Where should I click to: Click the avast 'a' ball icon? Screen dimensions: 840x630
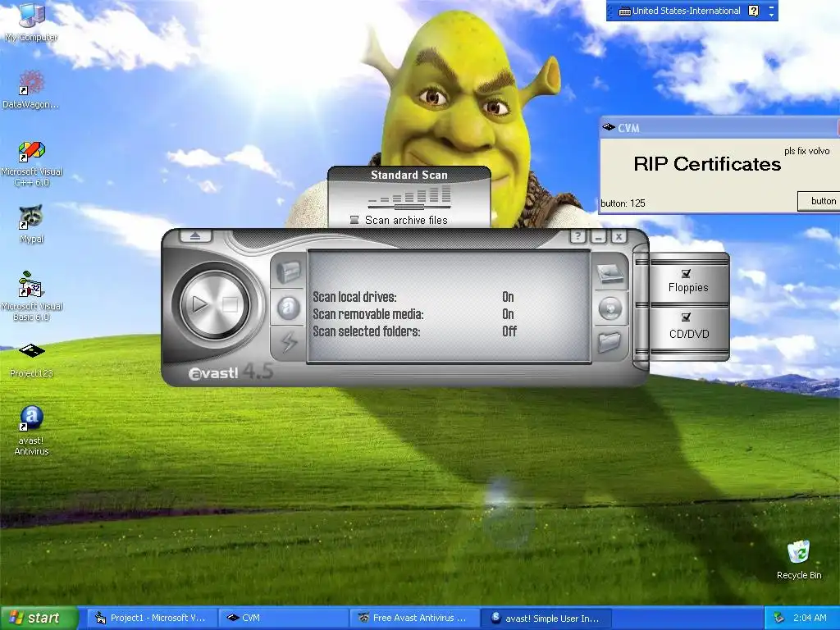point(289,308)
